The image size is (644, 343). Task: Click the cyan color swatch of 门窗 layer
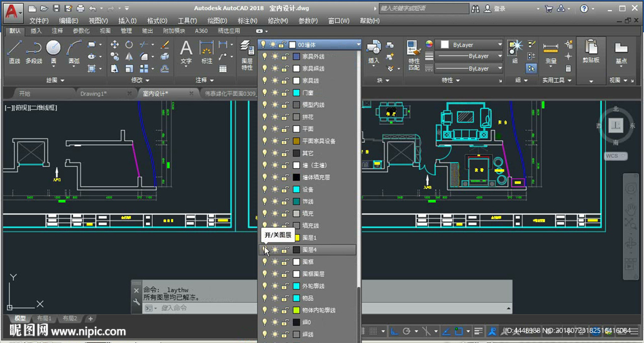coord(296,93)
